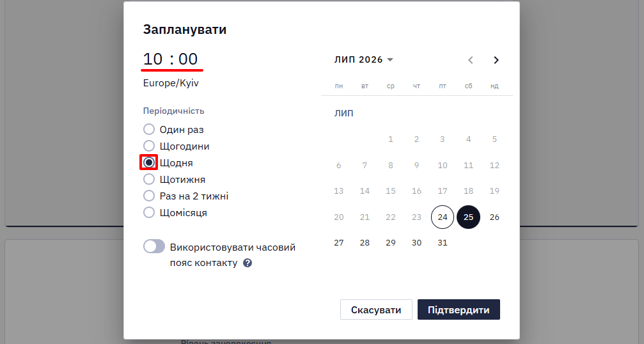Click the hours field '10'
Viewport: 644px width, 344px height.
(x=153, y=59)
